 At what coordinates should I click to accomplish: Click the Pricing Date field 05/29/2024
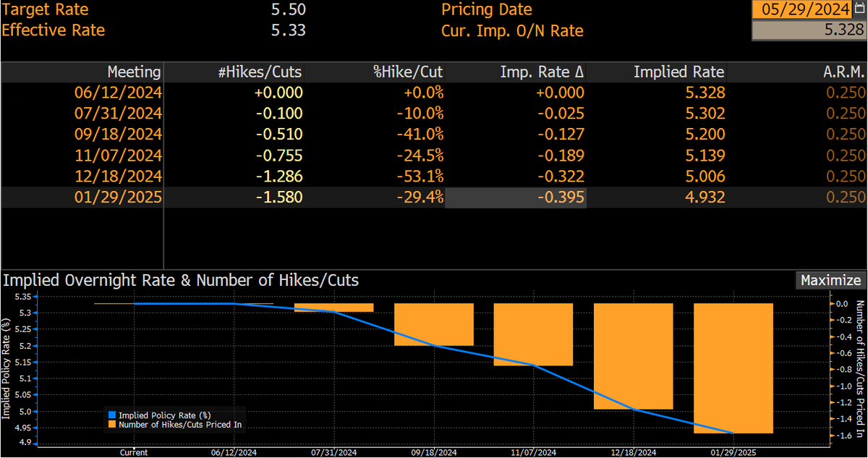(803, 9)
